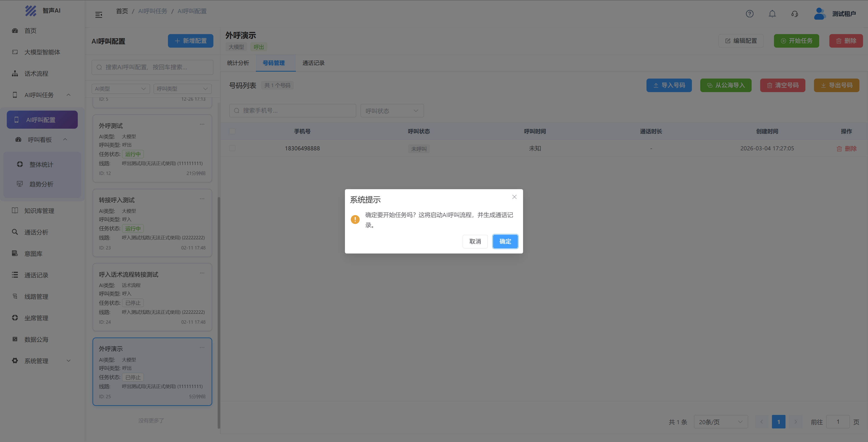
Task: Switch to the 统计分析 tab
Action: coord(238,63)
